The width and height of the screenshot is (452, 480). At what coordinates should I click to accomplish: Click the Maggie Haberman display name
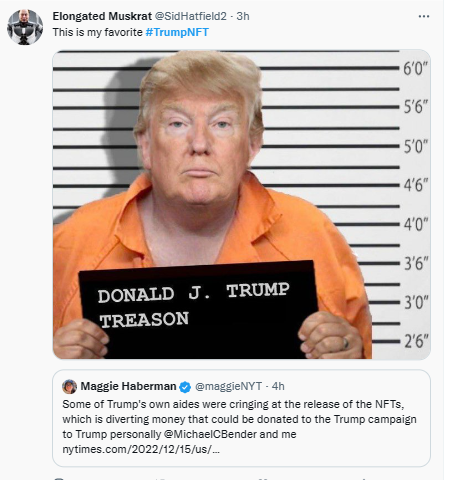[128, 386]
